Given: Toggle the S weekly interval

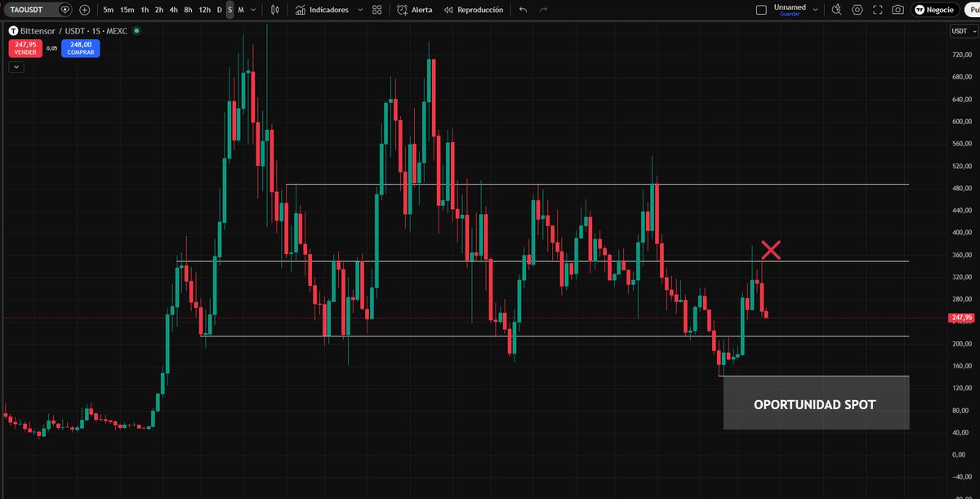Looking at the screenshot, I should coord(229,10).
